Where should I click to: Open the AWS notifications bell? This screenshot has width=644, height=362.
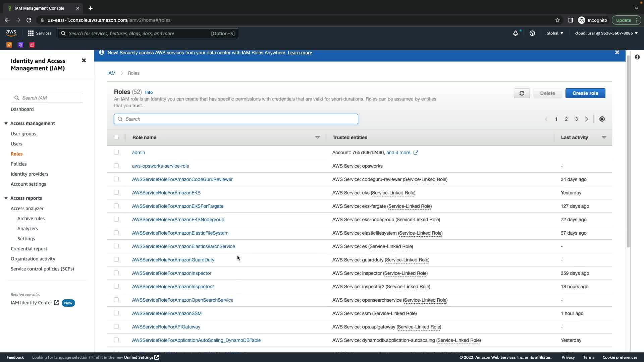click(x=515, y=33)
